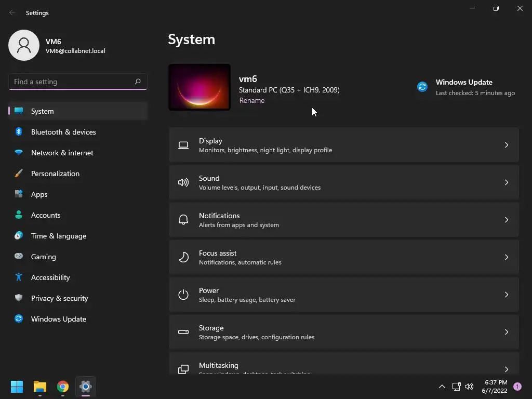
Task: Open the Windows Start menu
Action: [x=17, y=387]
